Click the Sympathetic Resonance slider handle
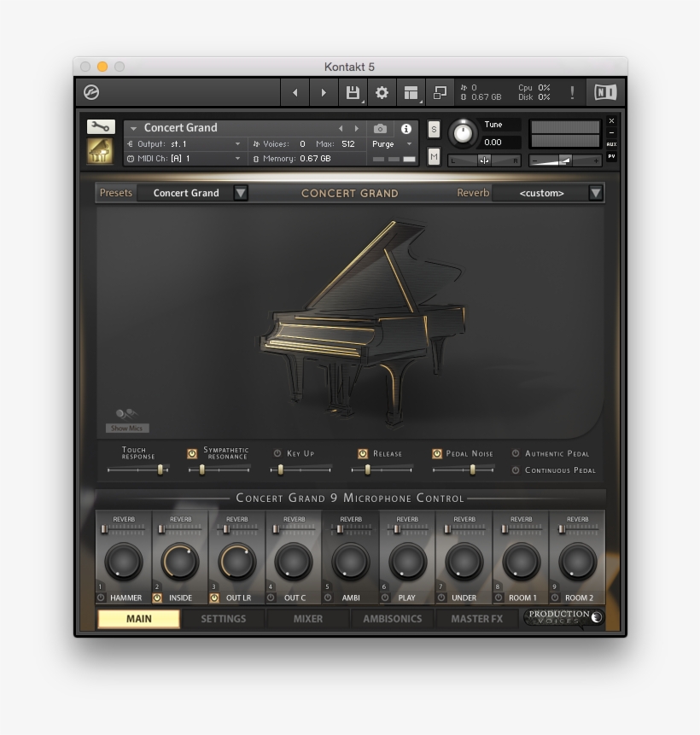Screen dimensions: 700x735 click(202, 470)
